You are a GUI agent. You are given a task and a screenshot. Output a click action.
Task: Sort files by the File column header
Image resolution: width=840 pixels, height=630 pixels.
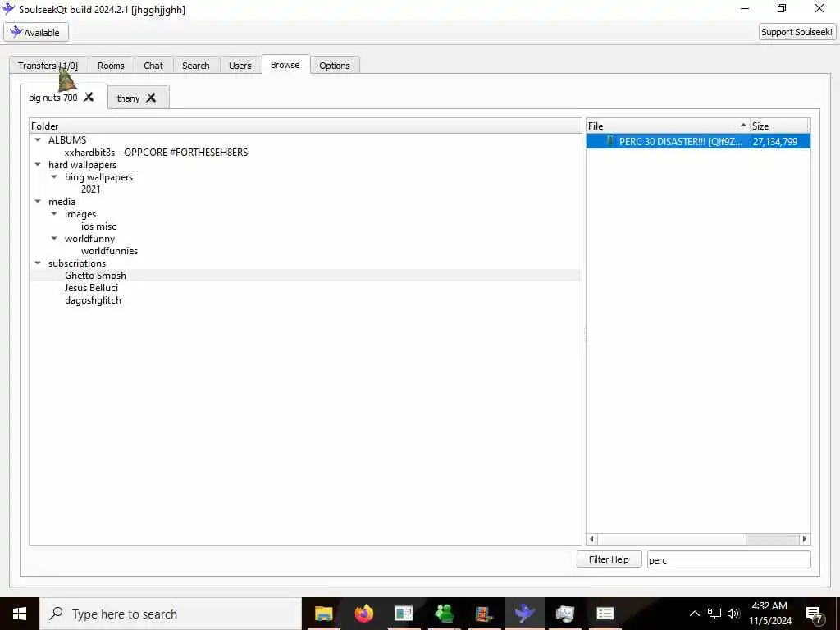pos(668,126)
